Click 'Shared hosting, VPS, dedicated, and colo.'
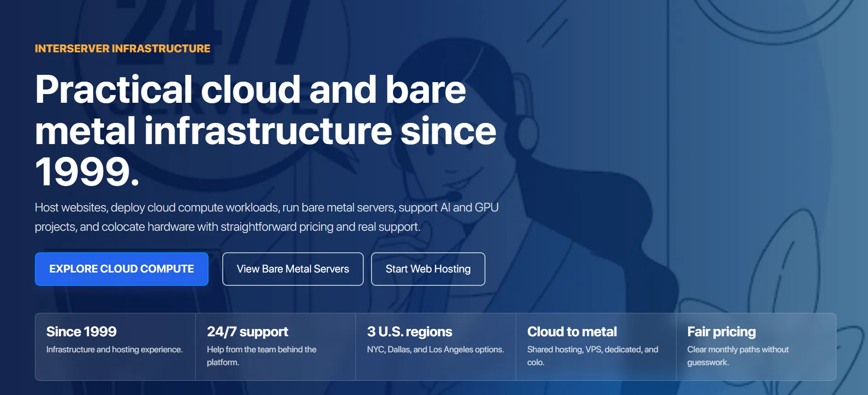The height and width of the screenshot is (395, 868). point(593,356)
